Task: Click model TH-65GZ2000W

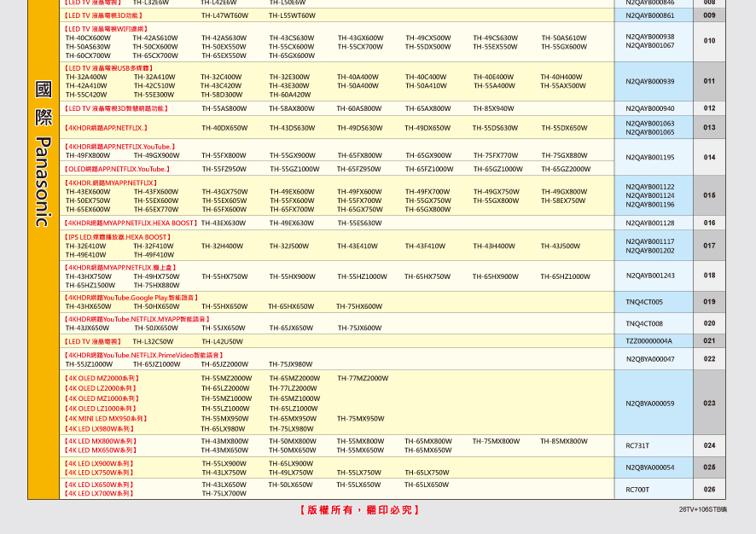Action: tap(566, 169)
